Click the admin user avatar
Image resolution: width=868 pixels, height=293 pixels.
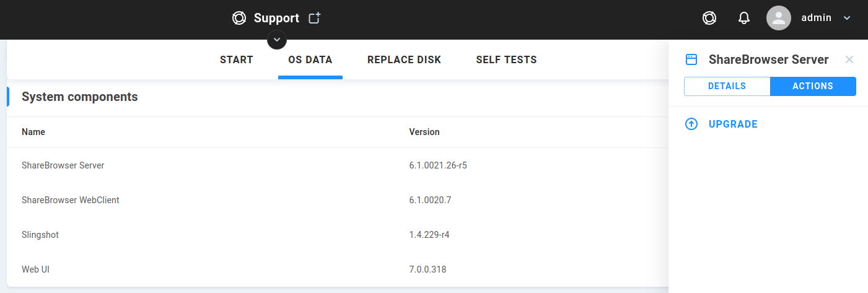pyautogui.click(x=779, y=18)
